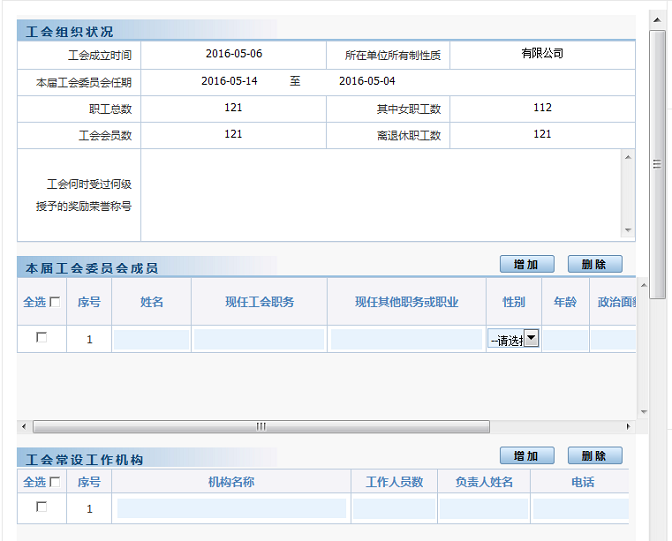Click the 离退休职工数 value 121
Screen dimensions: 672x541
coord(542,134)
